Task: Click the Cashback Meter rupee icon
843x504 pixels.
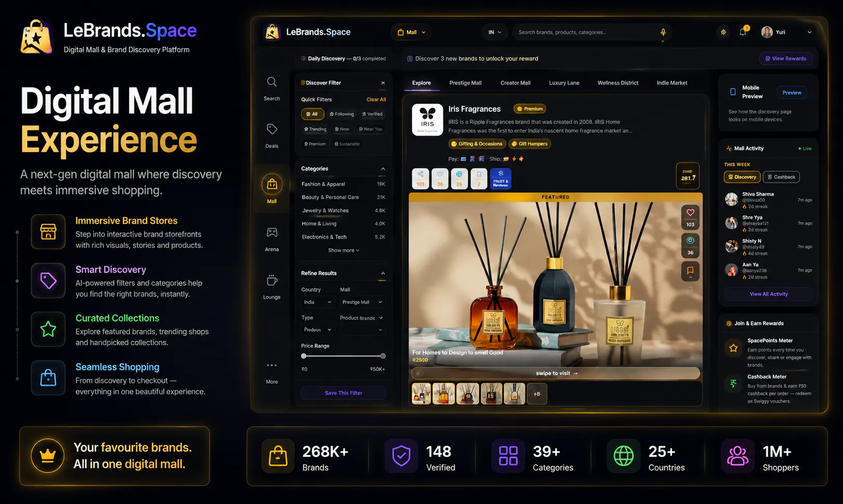Action: pos(733,383)
